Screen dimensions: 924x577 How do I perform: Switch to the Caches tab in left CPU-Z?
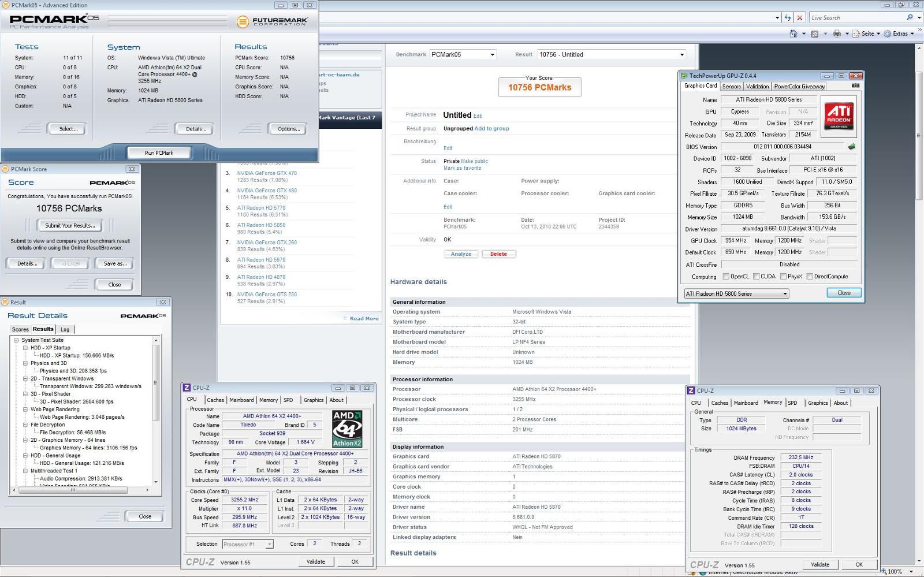coord(215,400)
